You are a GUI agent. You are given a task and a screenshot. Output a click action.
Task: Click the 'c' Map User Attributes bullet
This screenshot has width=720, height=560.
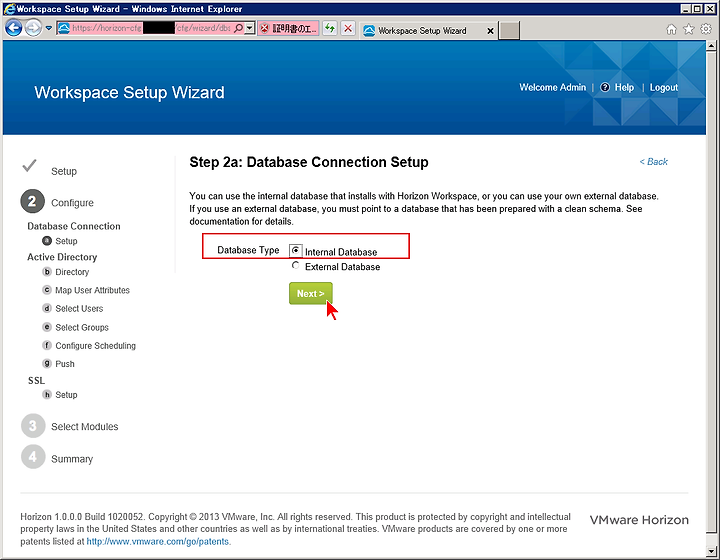[47, 290]
